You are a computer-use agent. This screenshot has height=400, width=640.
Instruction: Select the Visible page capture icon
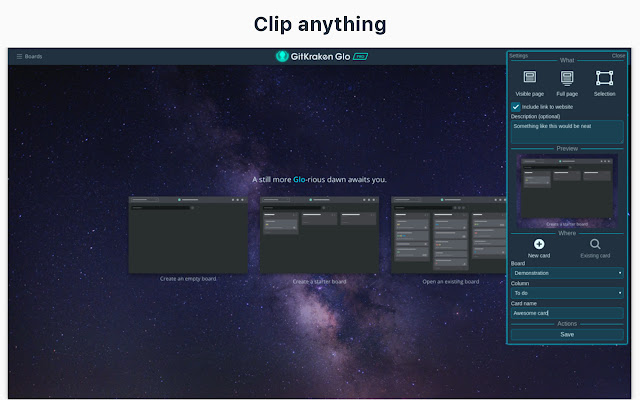pos(529,77)
